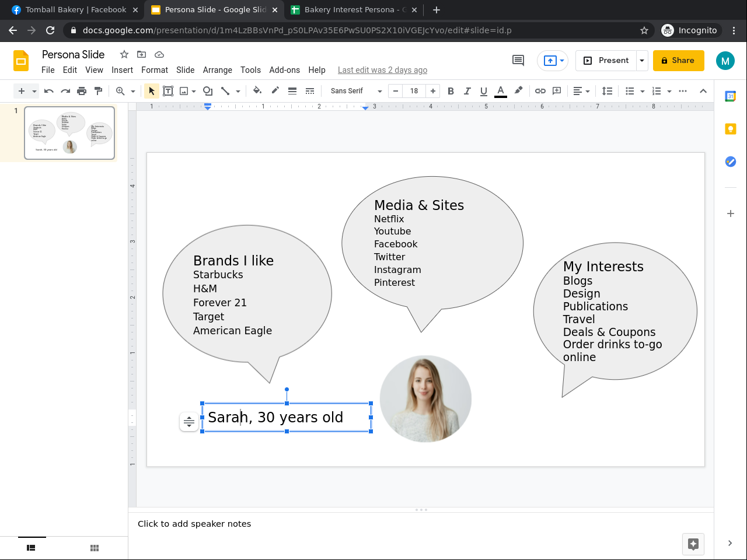Select the Text box tool
This screenshot has width=747, height=560.
168,91
